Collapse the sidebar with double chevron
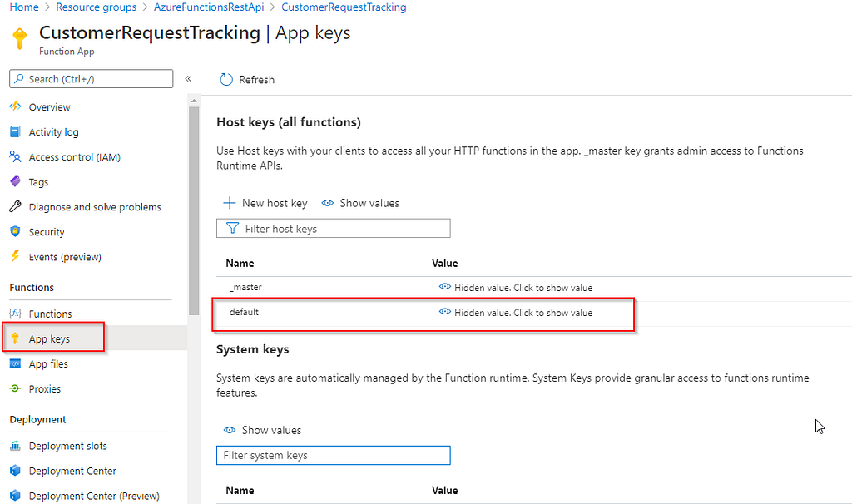 click(x=188, y=79)
